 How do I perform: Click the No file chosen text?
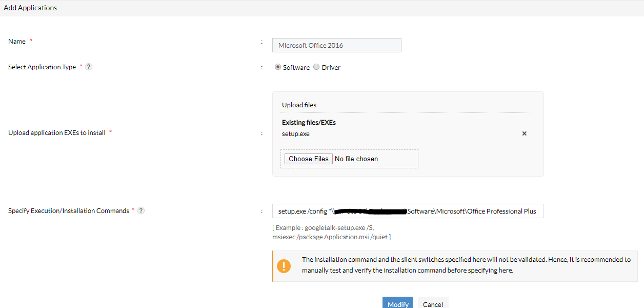coord(356,159)
